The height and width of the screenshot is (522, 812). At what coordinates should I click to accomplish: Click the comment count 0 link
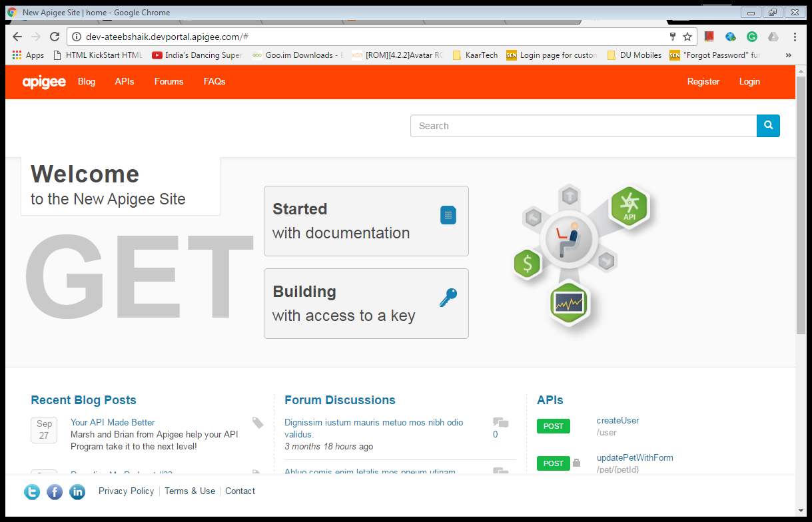coord(495,435)
